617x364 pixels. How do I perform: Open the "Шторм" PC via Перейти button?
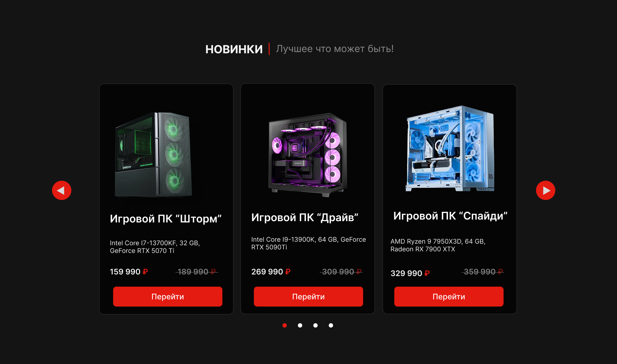click(x=168, y=297)
